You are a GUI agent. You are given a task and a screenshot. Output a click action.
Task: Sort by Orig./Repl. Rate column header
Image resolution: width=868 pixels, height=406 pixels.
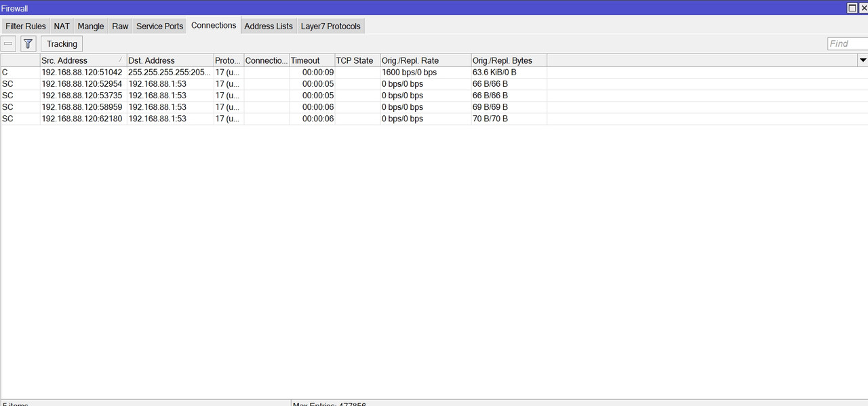[426, 60]
